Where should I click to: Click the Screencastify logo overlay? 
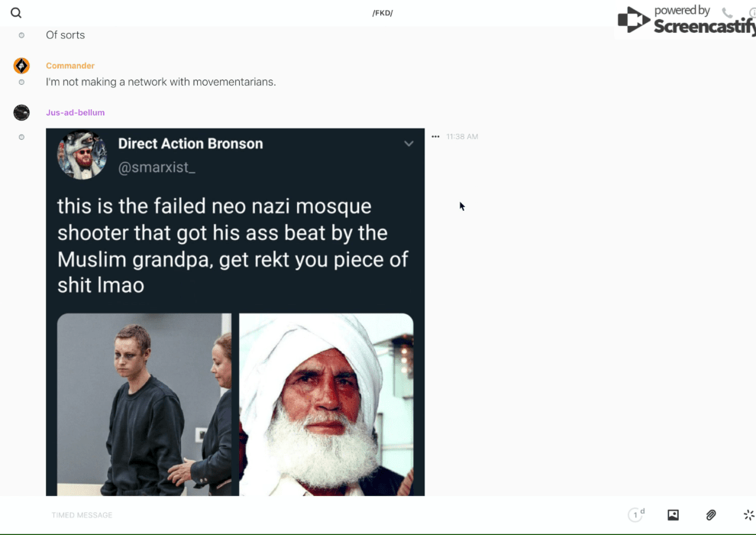click(685, 20)
